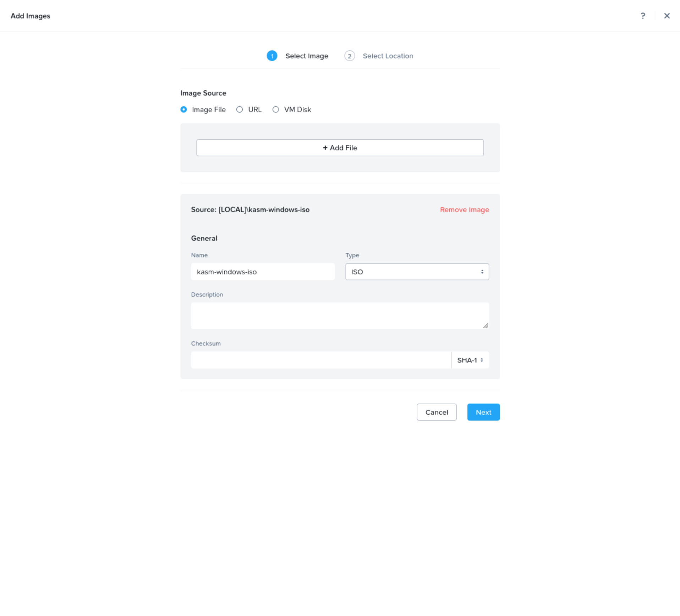This screenshot has height=616, width=680.
Task: Open the help panel
Action: tap(643, 16)
